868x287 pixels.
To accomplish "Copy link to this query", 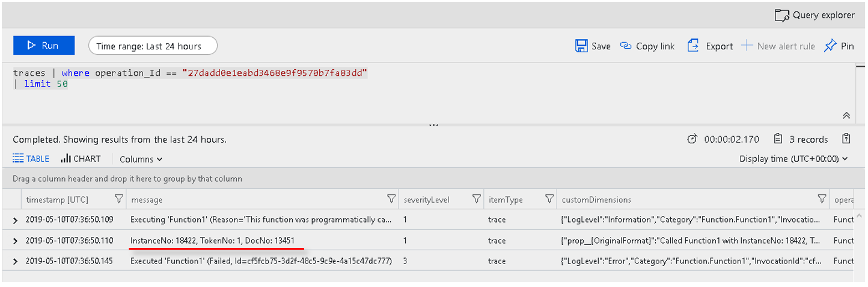I will 647,46.
